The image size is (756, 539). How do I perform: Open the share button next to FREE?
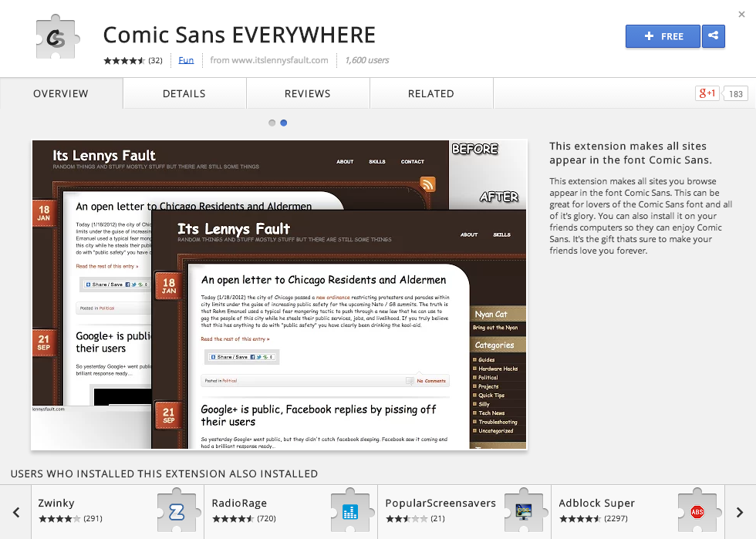coord(714,36)
